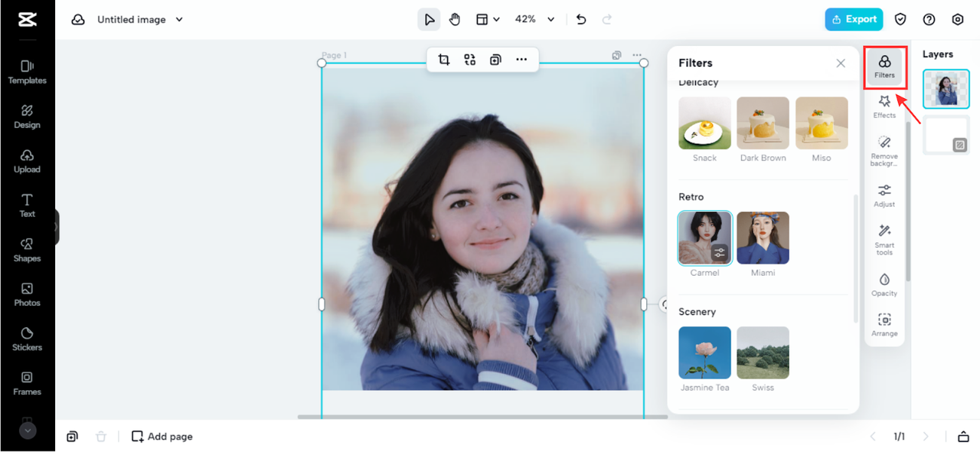Open the Frames panel
Viewport: 980px width, 456px height.
click(28, 383)
